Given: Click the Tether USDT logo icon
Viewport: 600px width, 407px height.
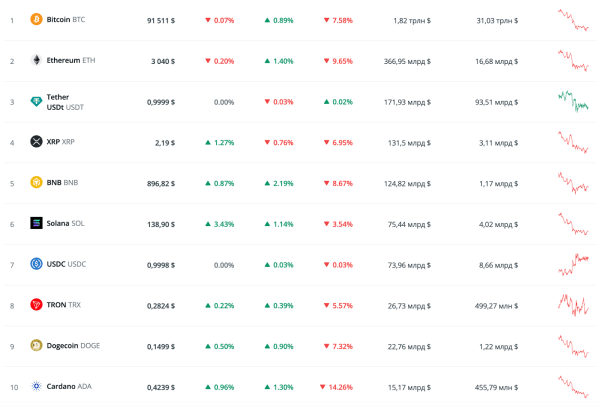Looking at the screenshot, I should [x=37, y=101].
